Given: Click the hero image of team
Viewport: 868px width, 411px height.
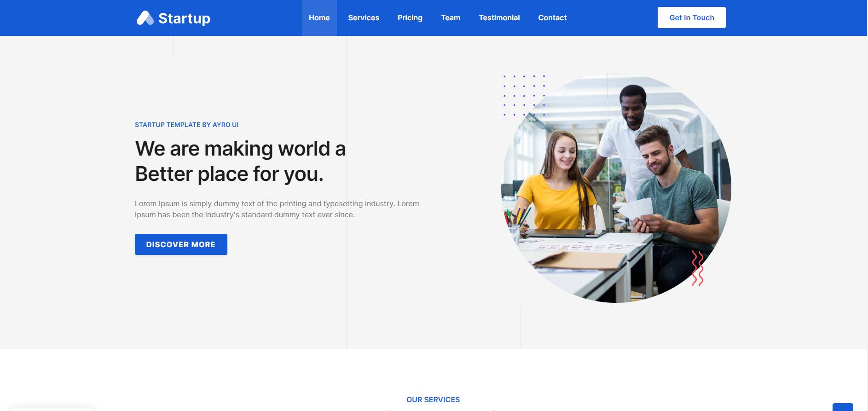Looking at the screenshot, I should pyautogui.click(x=616, y=188).
